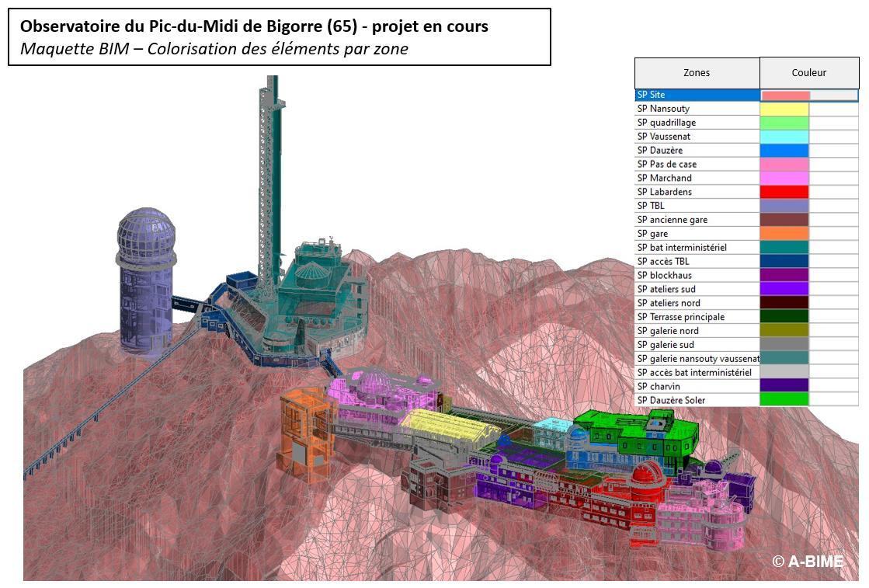Open the orange SP gare color swatch
The width and height of the screenshot is (869, 588).
click(784, 234)
